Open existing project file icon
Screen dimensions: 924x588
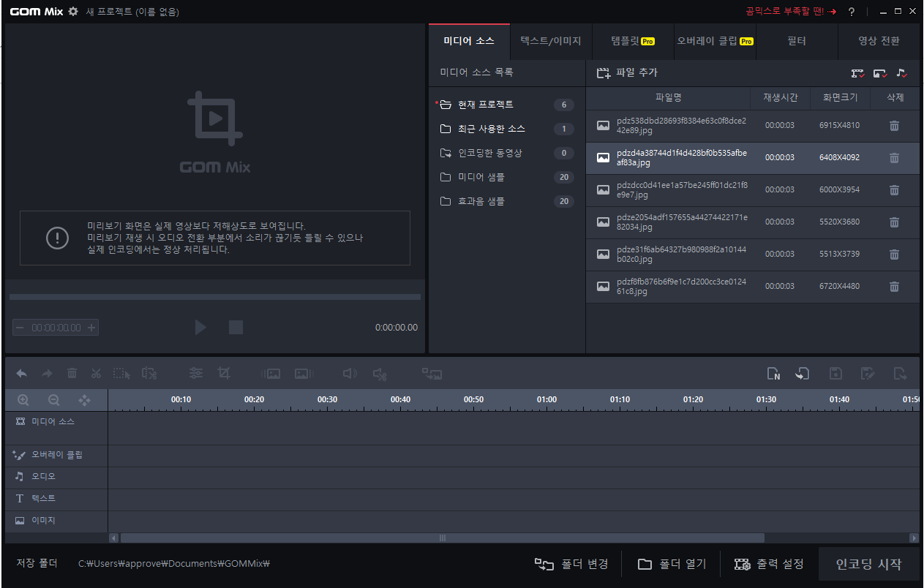pos(803,374)
